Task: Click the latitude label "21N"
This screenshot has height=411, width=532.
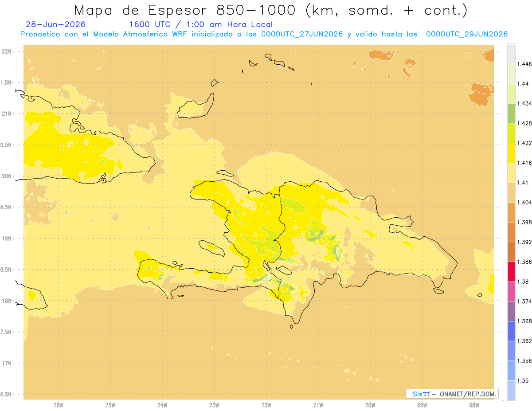Action: coord(7,114)
